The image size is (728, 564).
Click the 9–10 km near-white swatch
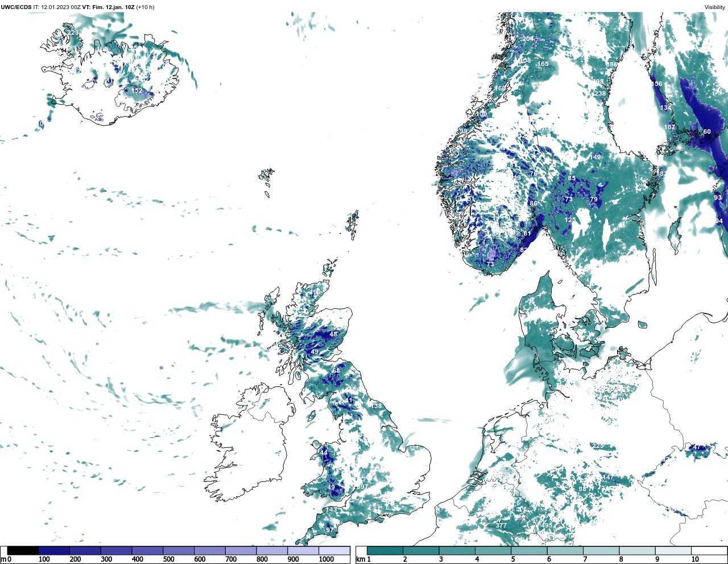673,551
